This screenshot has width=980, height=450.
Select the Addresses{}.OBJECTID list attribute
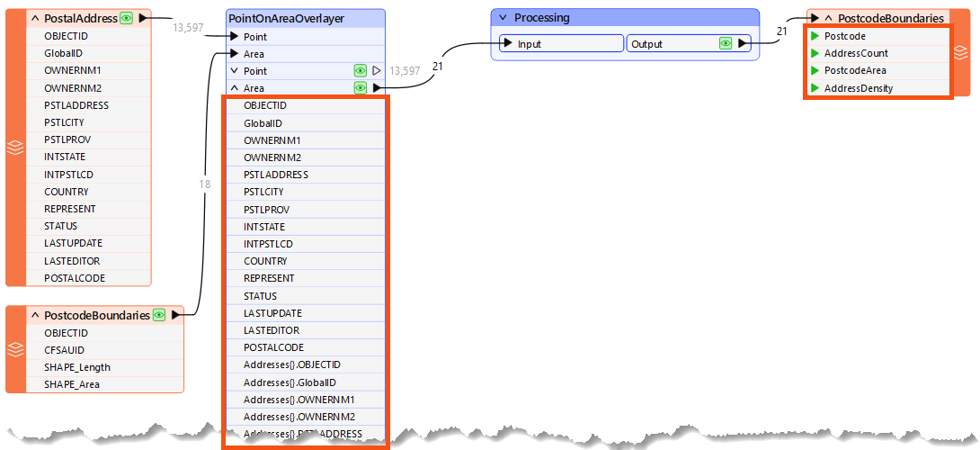point(292,364)
